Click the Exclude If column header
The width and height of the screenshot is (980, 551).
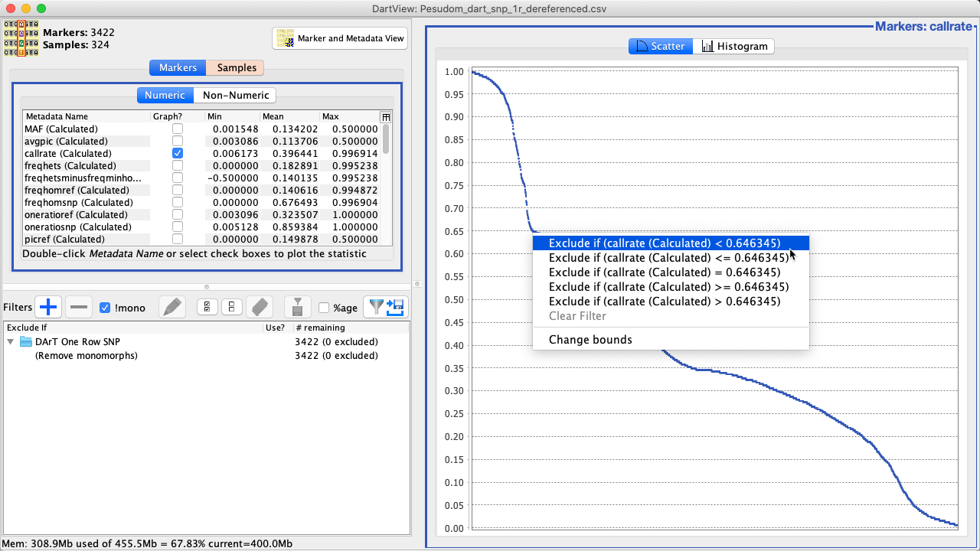[132, 328]
